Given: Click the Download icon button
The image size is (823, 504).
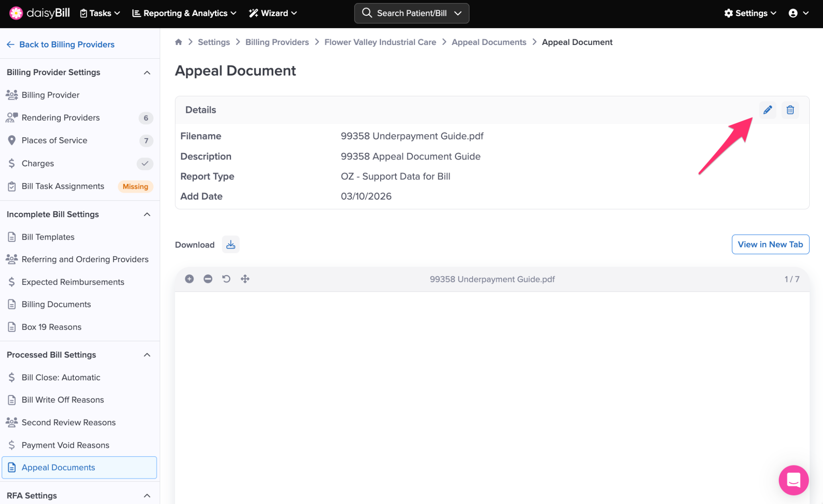Looking at the screenshot, I should point(231,245).
